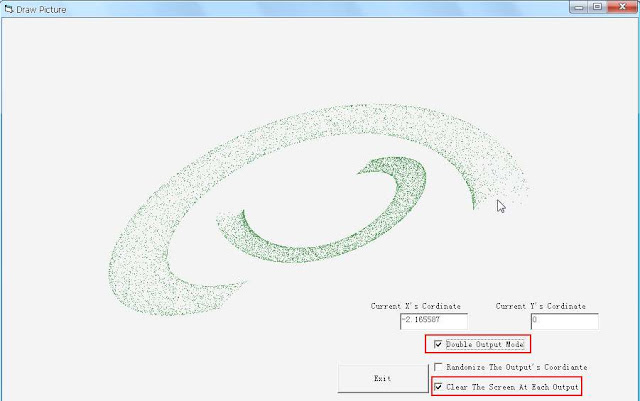This screenshot has width=640, height=401.
Task: Toggle Clear The Screen At Each Output
Action: point(438,387)
